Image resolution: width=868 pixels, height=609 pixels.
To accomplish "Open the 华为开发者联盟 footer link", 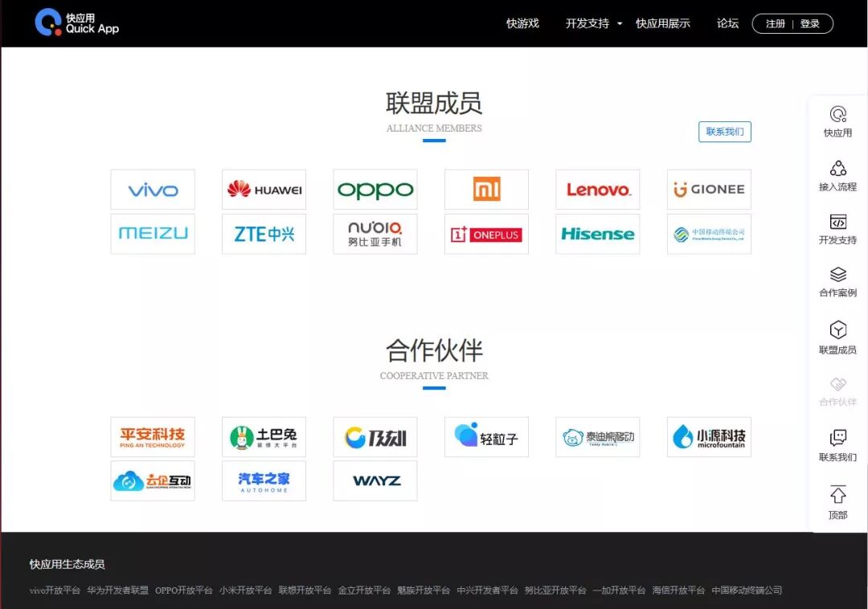I will [x=117, y=591].
